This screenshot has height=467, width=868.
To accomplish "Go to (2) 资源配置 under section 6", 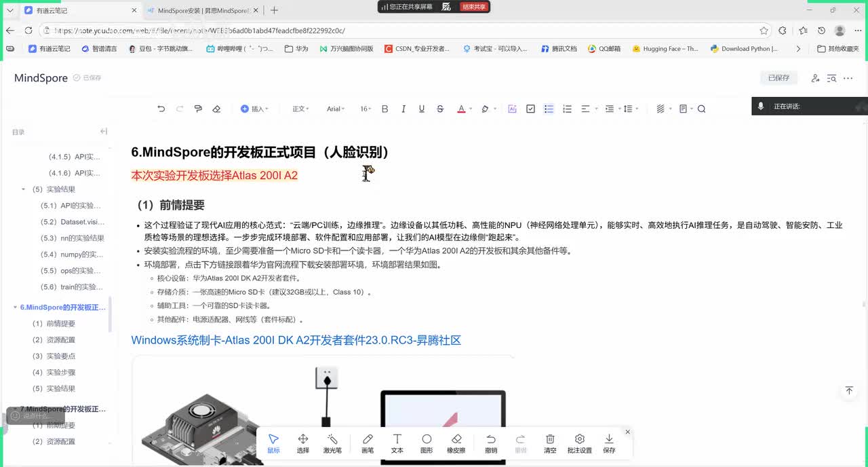I will pyautogui.click(x=54, y=340).
